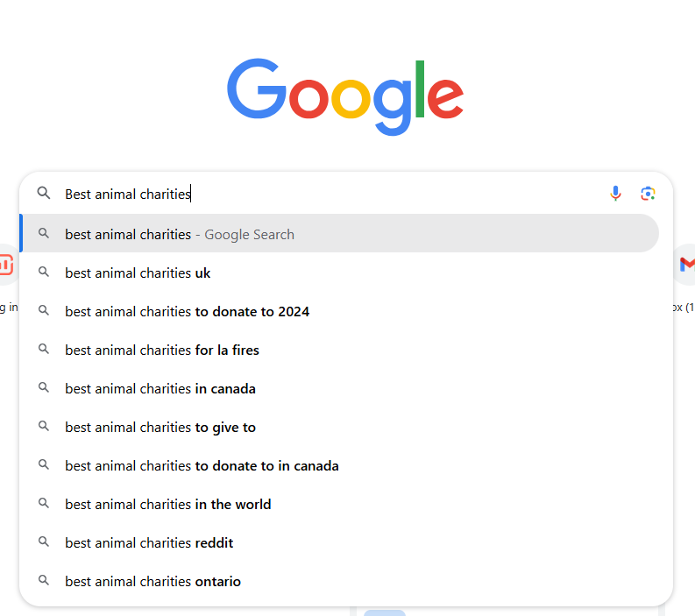This screenshot has height=616, width=695.
Task: Click the magnifier icon beside the 'reddit' suggestion
Action: (x=44, y=542)
